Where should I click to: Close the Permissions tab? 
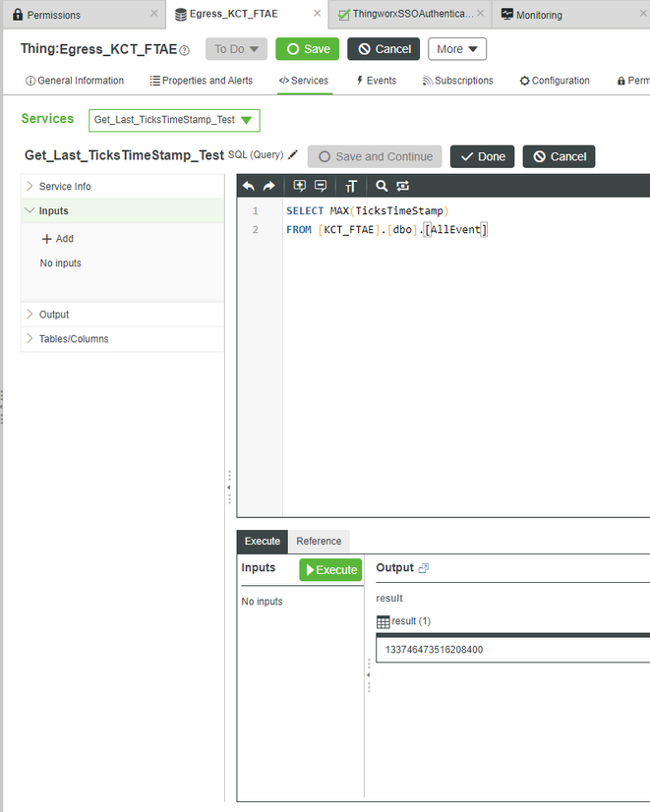[x=153, y=14]
